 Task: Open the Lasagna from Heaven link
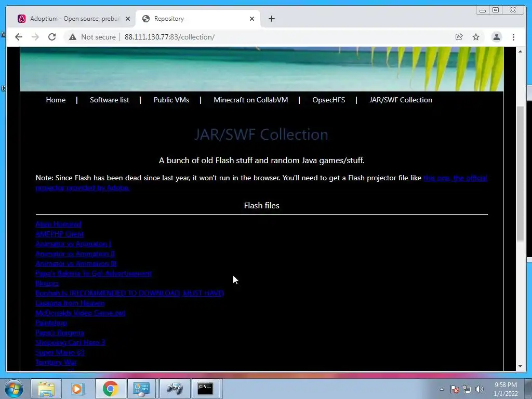pyautogui.click(x=70, y=303)
